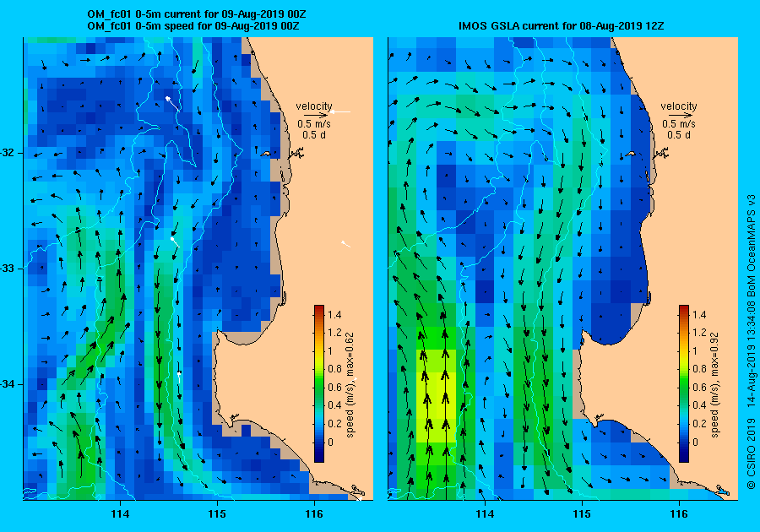Click the left title line "OM_fc01 0-5m current for 09-Aug-2019 00Z"
Image resolution: width=760 pixels, height=532 pixels.
coord(196,14)
